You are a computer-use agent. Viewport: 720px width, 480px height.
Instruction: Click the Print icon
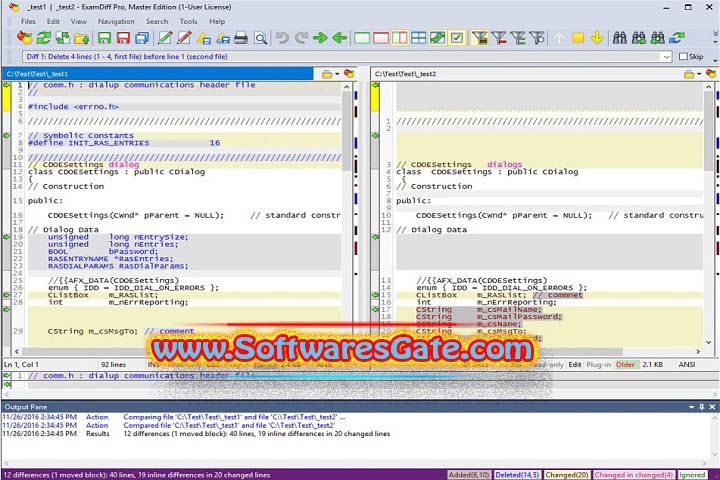pyautogui.click(x=241, y=38)
